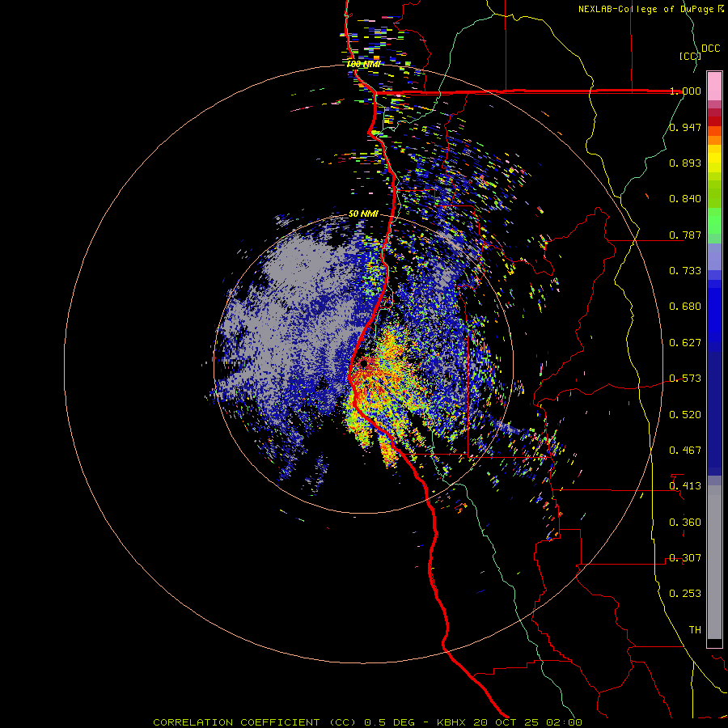The image size is (728, 728).
Task: Click the DCC label above the color scale
Action: (711, 49)
